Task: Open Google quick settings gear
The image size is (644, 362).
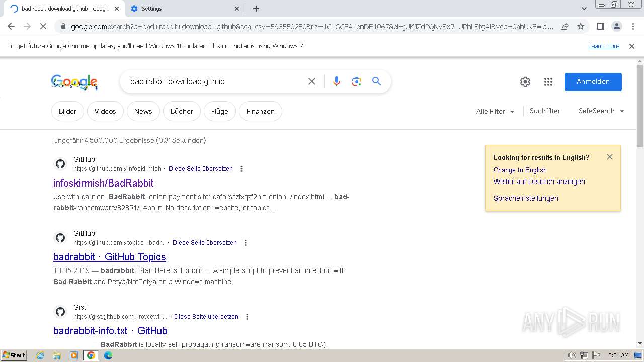Action: (x=525, y=82)
